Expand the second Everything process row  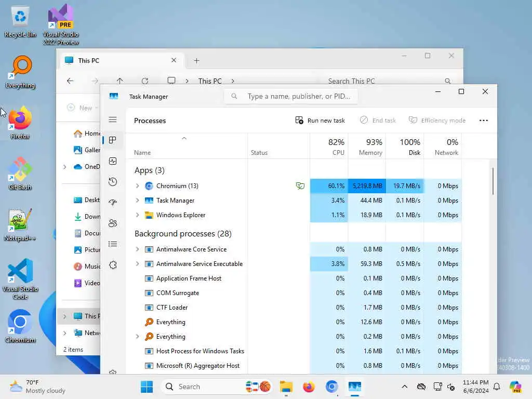(x=137, y=337)
